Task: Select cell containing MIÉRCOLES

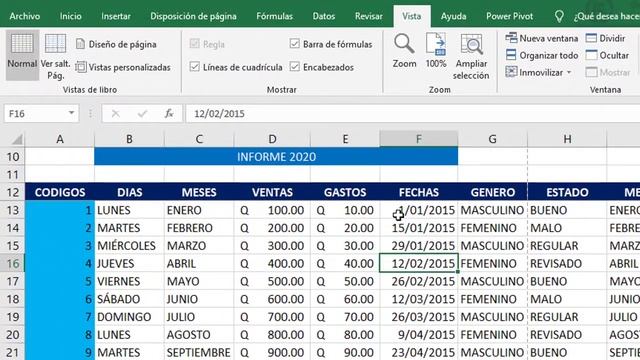Action: click(x=129, y=246)
